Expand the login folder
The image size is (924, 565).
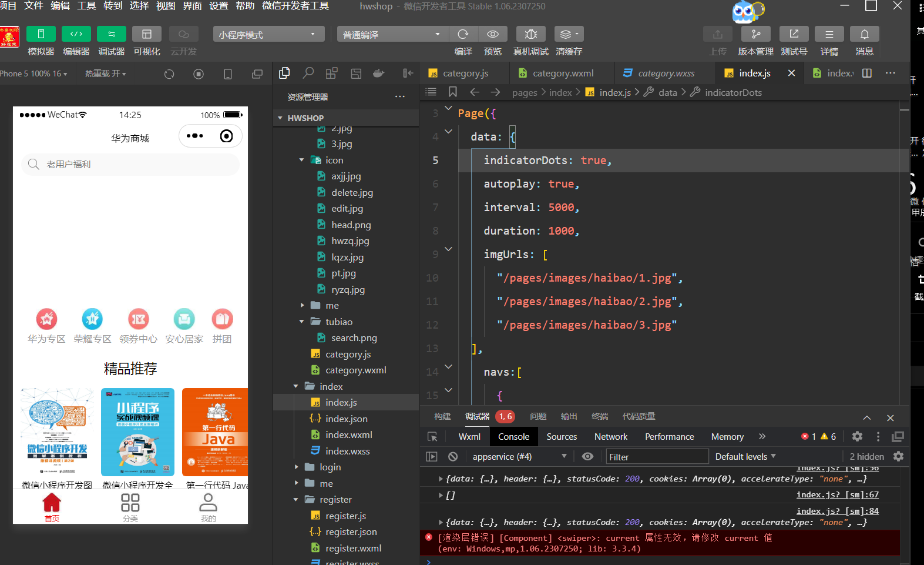[x=296, y=467]
